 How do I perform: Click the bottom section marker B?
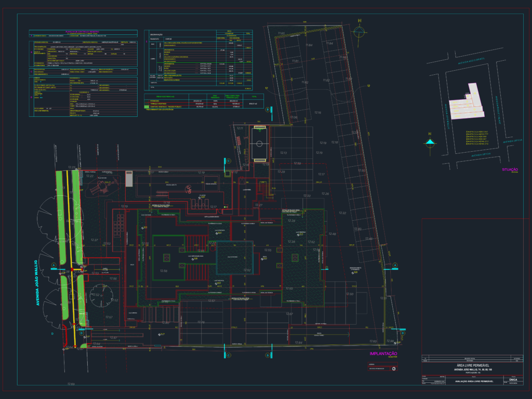point(268,355)
